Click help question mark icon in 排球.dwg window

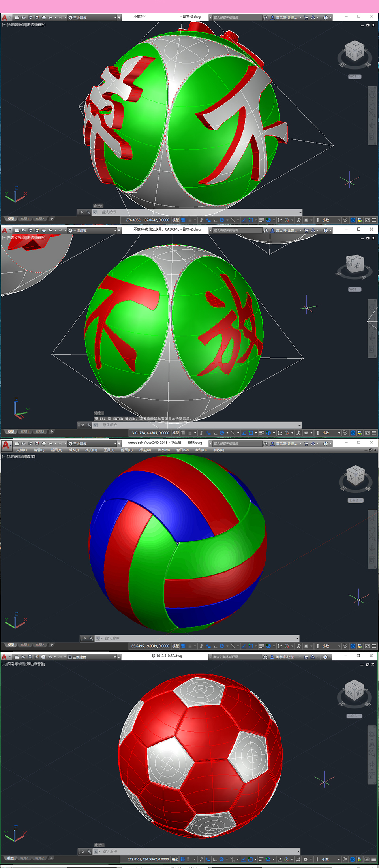pos(325,444)
